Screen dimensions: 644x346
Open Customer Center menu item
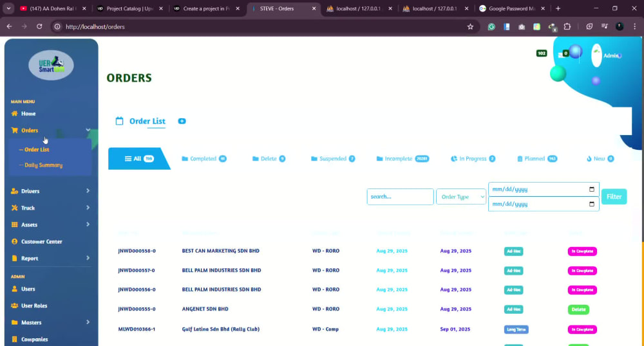[41, 241]
